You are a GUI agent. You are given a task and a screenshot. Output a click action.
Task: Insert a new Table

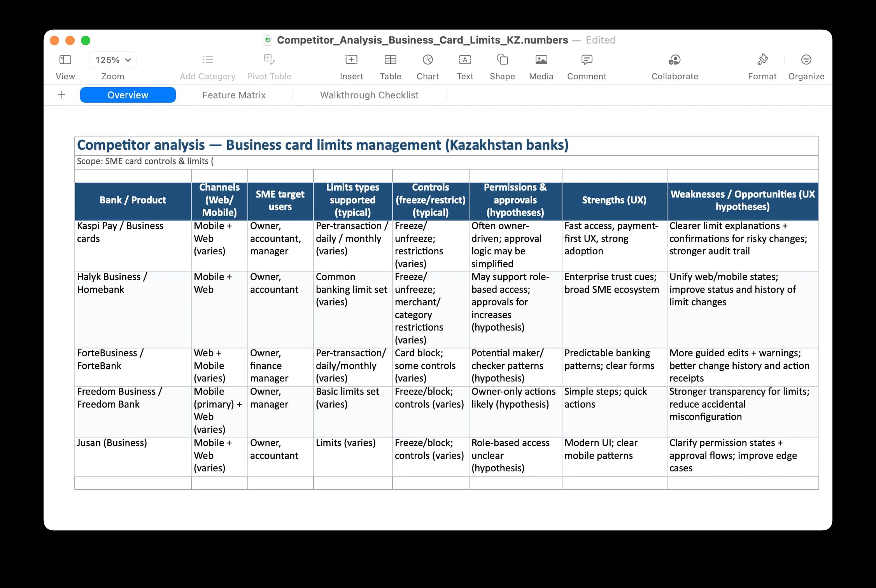point(390,66)
